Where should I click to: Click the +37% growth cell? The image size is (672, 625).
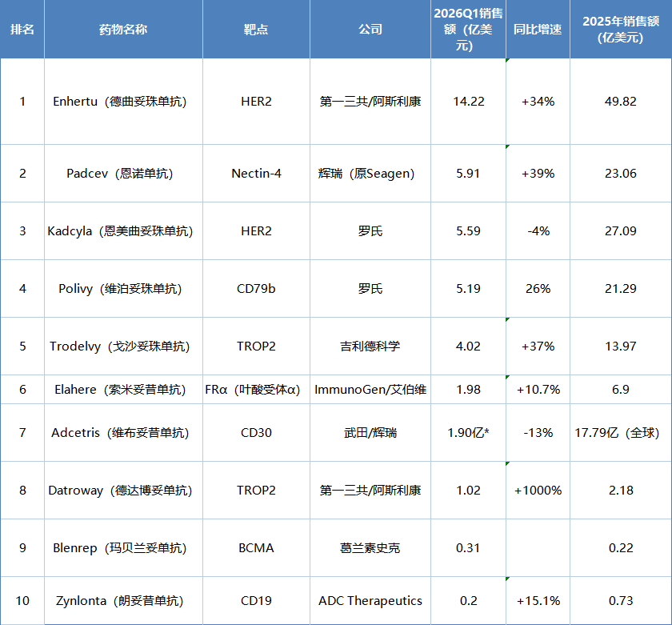pos(538,347)
